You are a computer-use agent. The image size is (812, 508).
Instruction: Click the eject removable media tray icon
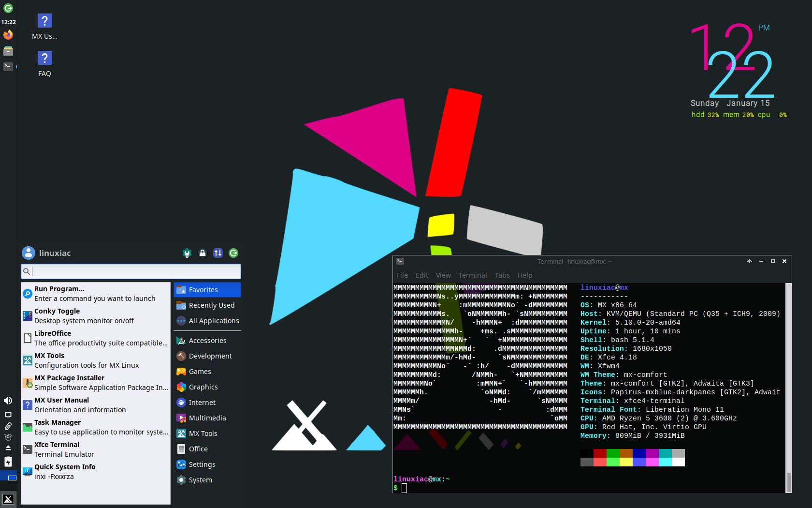[x=8, y=448]
